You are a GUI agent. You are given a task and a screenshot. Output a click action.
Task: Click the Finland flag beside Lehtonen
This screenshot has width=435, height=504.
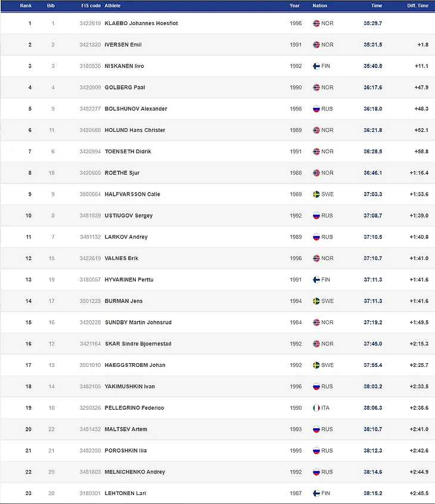[316, 493]
